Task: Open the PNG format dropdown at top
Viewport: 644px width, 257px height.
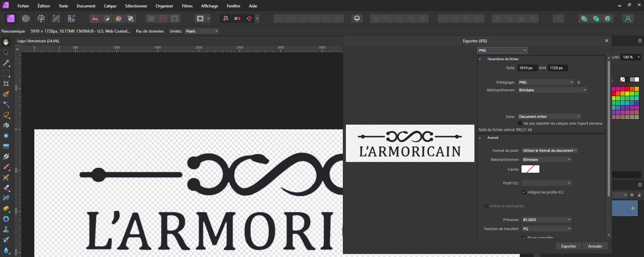Action: pyautogui.click(x=502, y=50)
